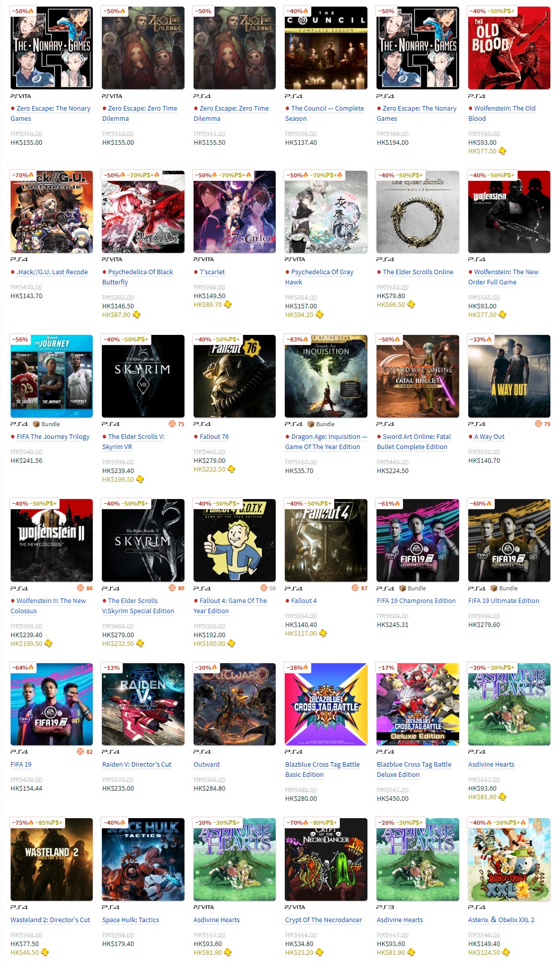Image resolution: width=560 pixels, height=966 pixels.
Task: Click Space Hulk: Tactics cover thumbnail
Action: 143,859
